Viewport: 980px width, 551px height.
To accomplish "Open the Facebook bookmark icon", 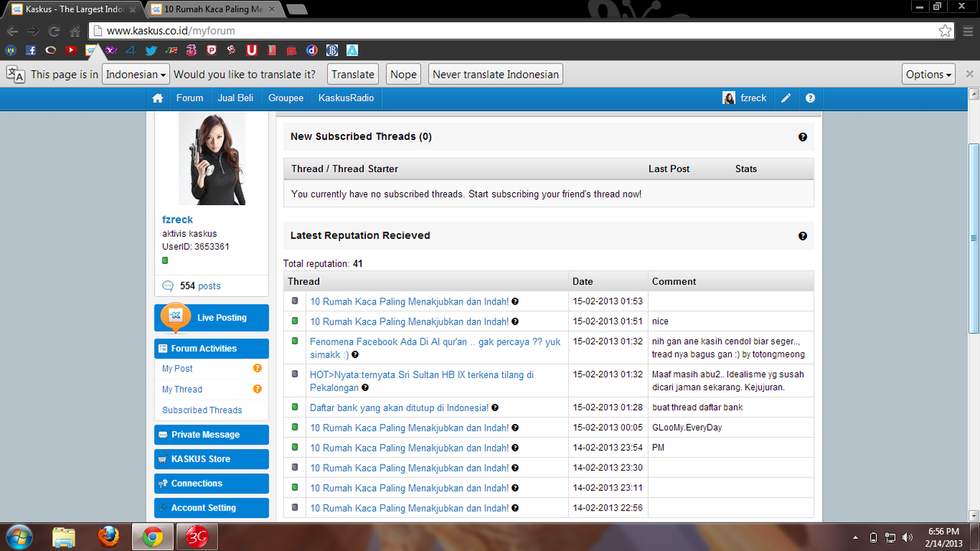I will pos(31,50).
